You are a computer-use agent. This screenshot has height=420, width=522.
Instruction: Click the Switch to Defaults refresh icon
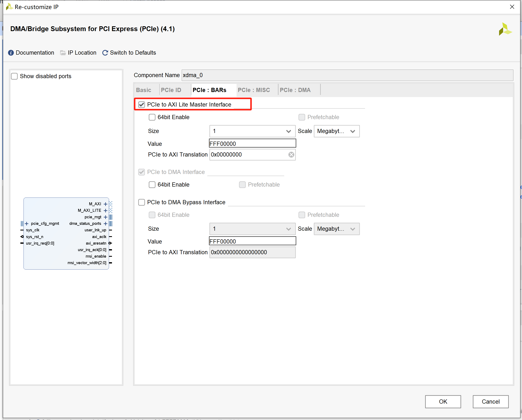tap(105, 53)
